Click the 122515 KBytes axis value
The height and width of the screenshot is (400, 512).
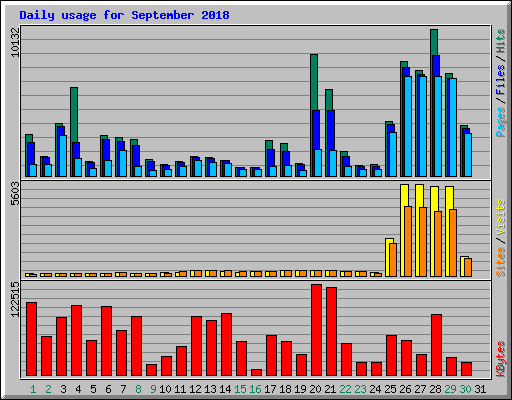15,299
